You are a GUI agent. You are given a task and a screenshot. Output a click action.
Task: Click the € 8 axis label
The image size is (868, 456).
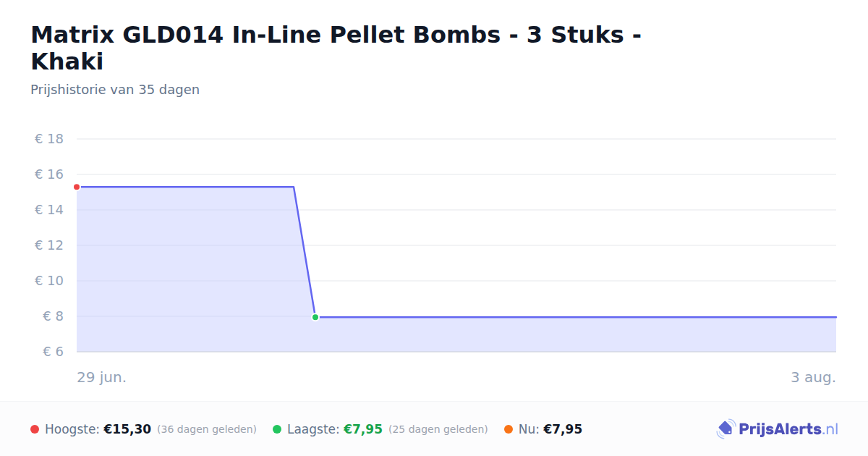coord(54,316)
